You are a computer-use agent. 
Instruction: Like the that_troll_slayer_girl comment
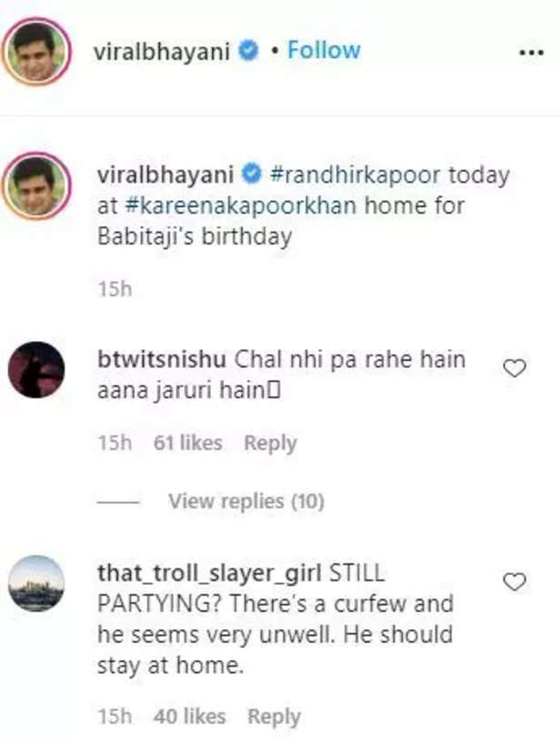point(515,582)
